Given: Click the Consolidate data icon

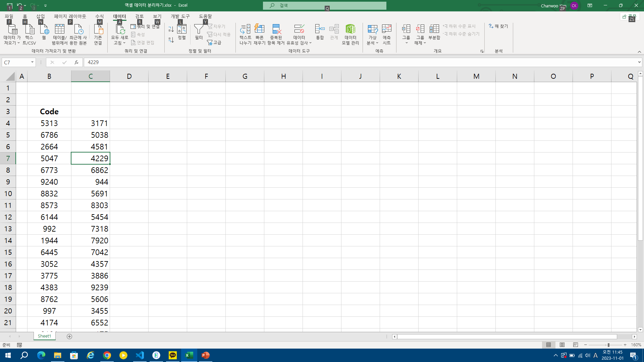Looking at the screenshot, I should [320, 29].
